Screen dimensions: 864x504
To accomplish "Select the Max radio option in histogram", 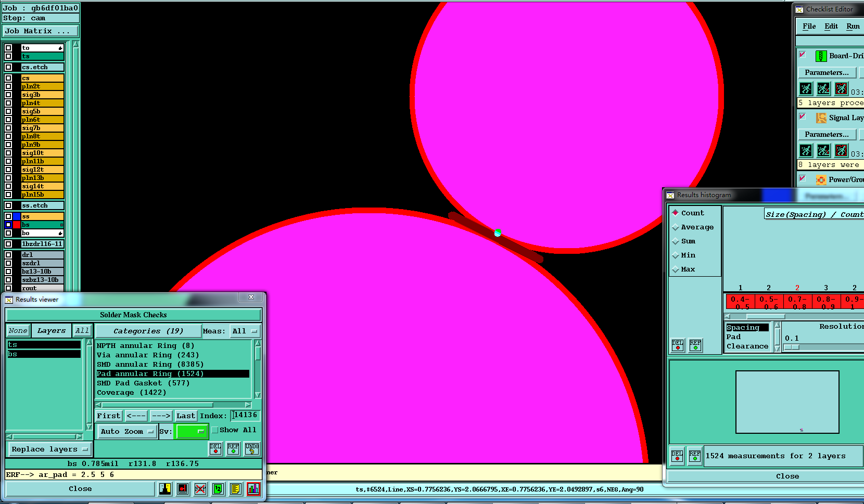I will pos(676,269).
